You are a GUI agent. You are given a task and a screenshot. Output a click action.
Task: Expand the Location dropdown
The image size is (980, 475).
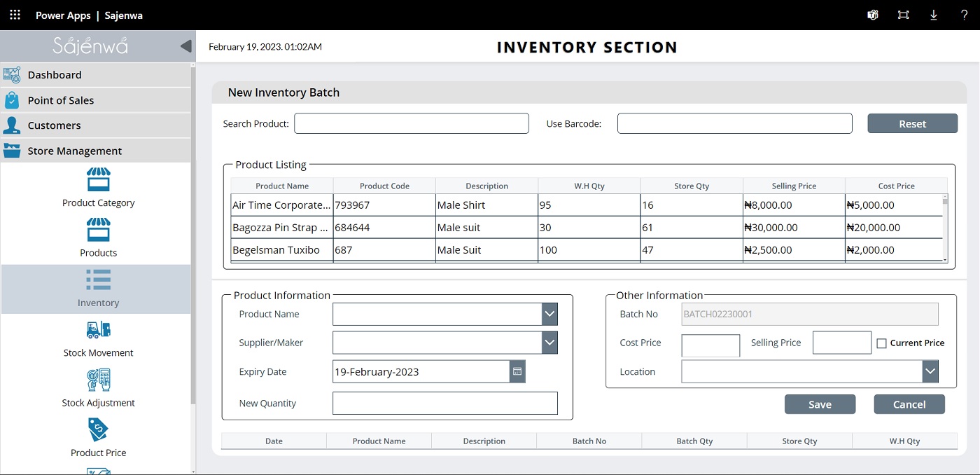(930, 371)
